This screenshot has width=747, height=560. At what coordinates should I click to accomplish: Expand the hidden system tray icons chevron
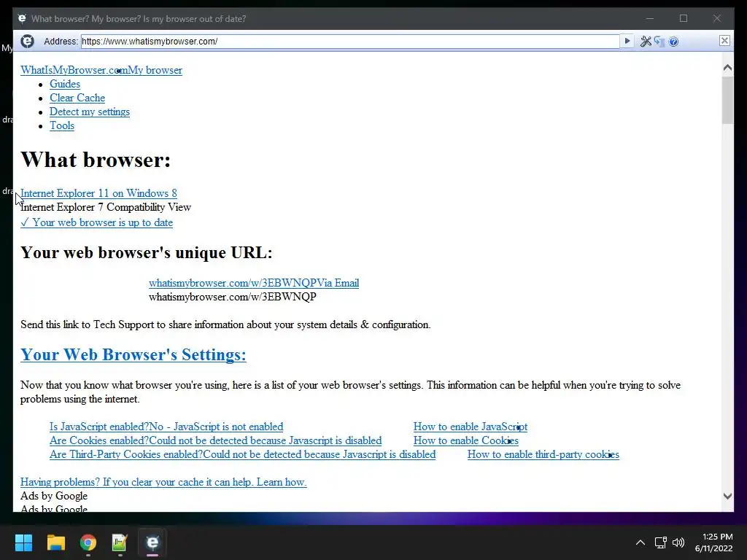(640, 542)
